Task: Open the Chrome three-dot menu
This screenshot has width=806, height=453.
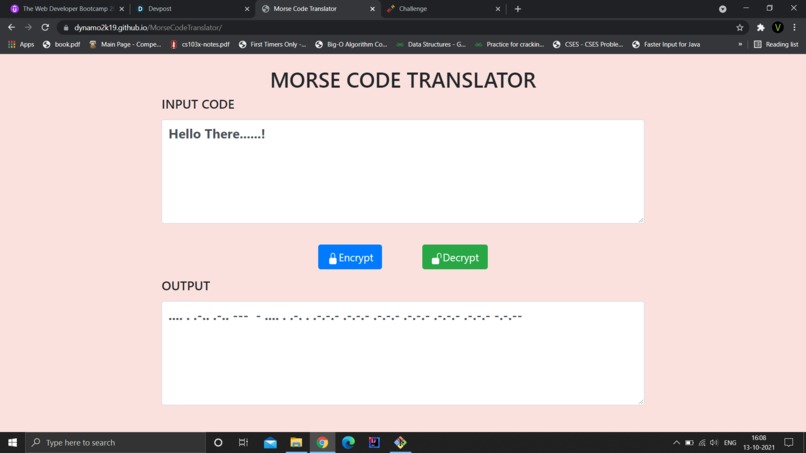Action: coord(794,28)
